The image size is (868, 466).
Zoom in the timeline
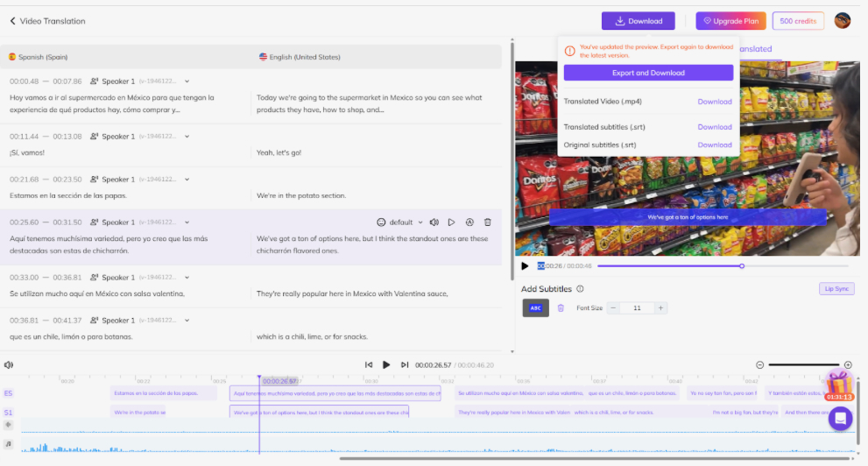[x=848, y=365]
